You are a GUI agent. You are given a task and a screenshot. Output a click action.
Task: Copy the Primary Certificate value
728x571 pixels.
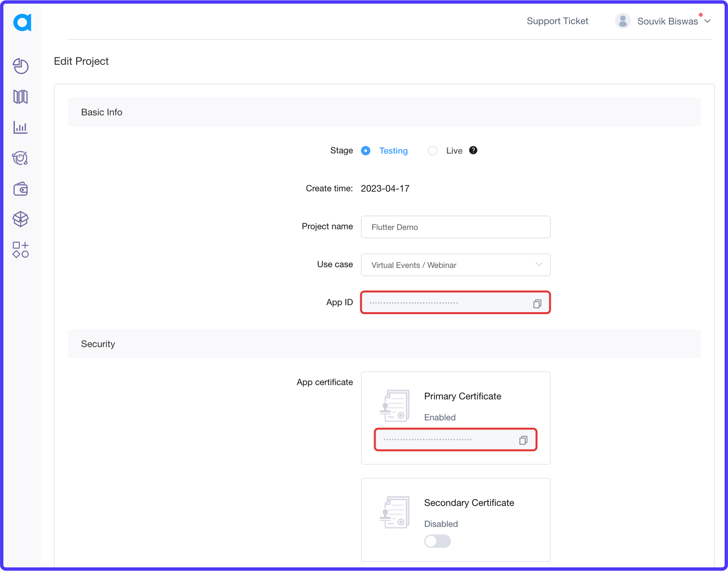523,440
